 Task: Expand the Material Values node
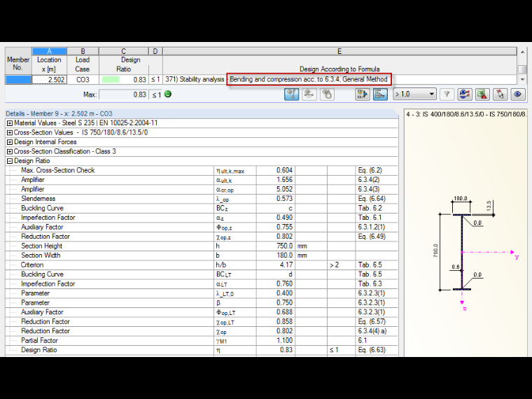(10, 123)
